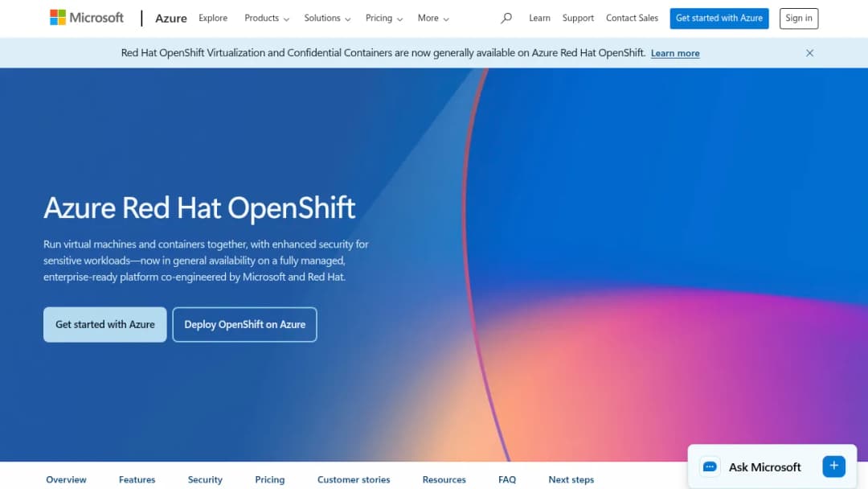Click the Sign in button
This screenshot has height=489, width=868.
[x=799, y=18]
